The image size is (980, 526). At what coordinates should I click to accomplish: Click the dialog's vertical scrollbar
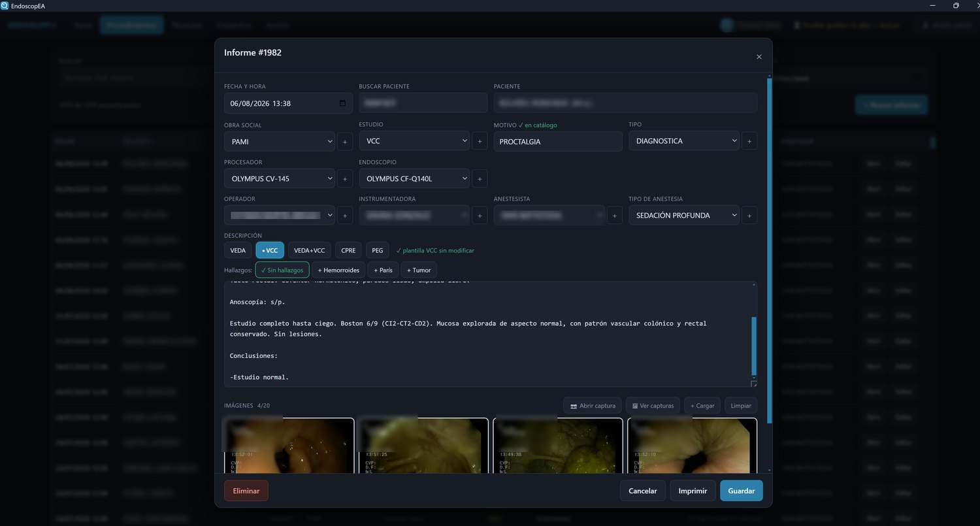tap(769, 251)
